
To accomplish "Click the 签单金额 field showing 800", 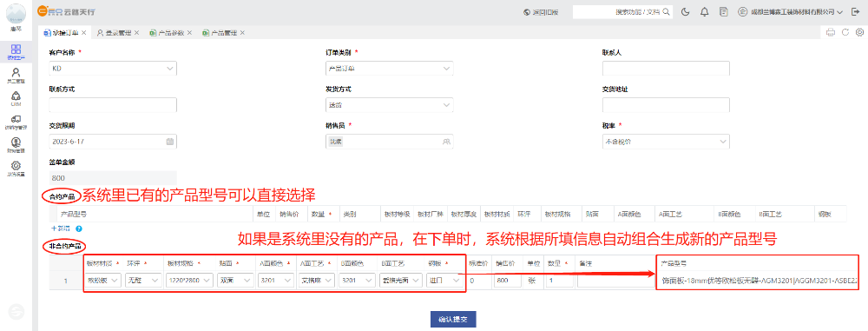I will pos(113,178).
